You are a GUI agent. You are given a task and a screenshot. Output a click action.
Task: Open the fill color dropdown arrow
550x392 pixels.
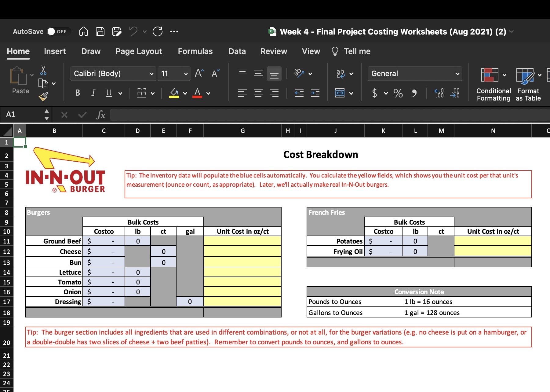[185, 93]
